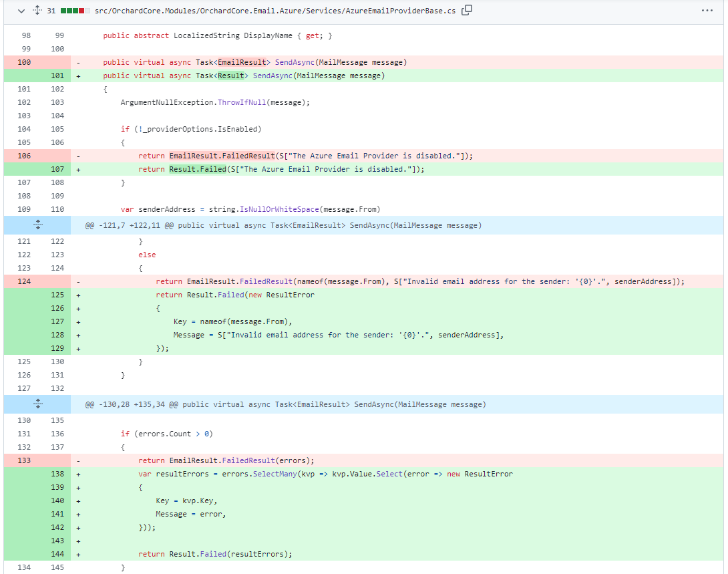Image resolution: width=728 pixels, height=574 pixels.
Task: Click the 'if (errors.Count > 0)' line
Action: click(x=167, y=434)
